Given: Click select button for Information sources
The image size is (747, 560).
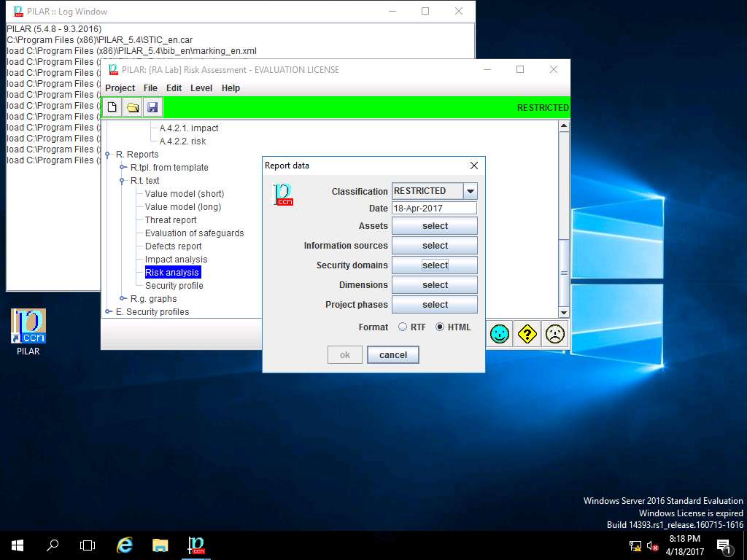Looking at the screenshot, I should [435, 245].
